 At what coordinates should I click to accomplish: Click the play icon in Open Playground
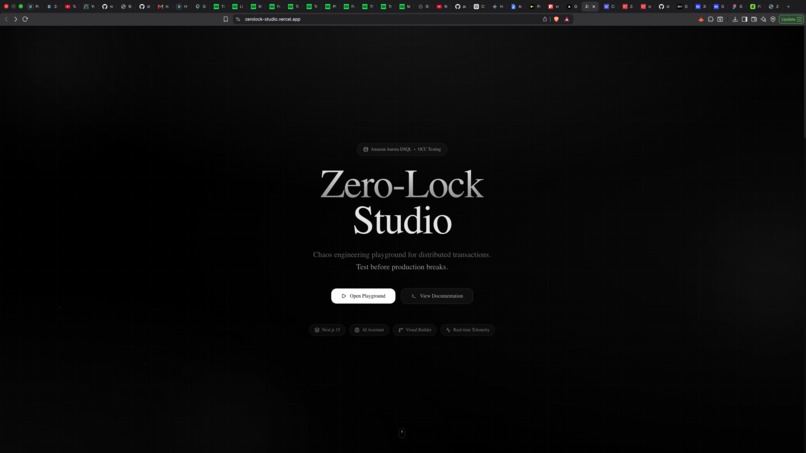344,296
